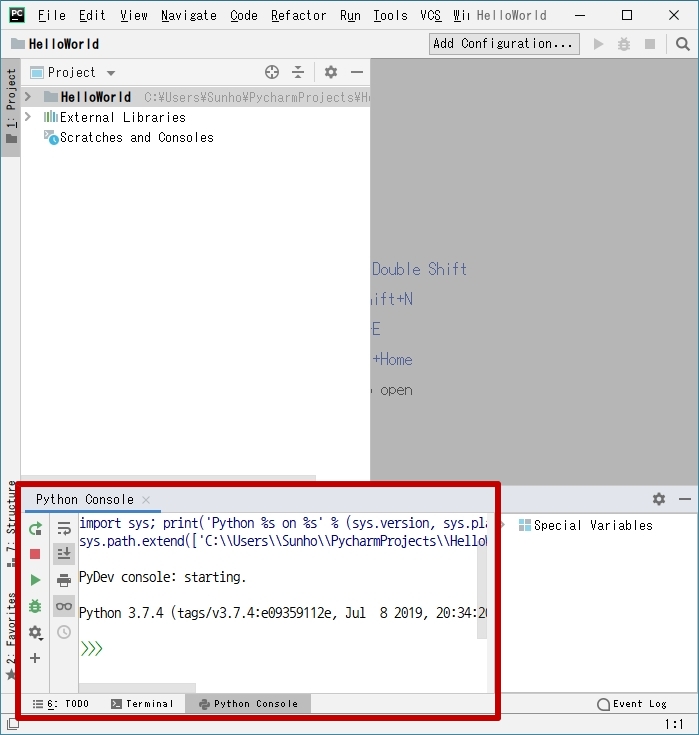Click the console vertical scrollbar
This screenshot has width=699, height=735.
pos(482,591)
